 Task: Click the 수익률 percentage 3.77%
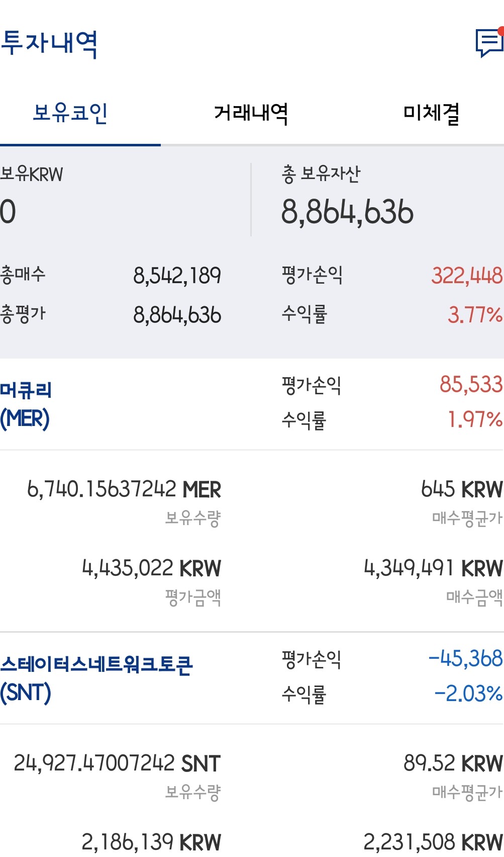coord(475,315)
